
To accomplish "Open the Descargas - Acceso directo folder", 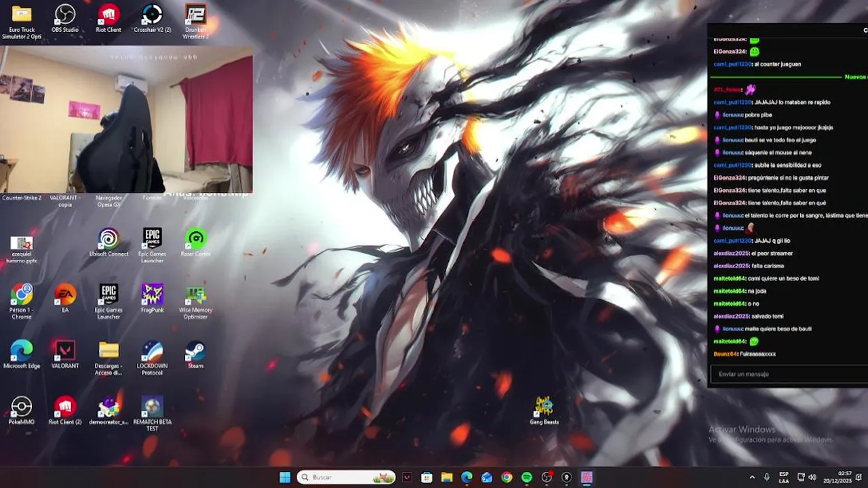I will (x=108, y=358).
